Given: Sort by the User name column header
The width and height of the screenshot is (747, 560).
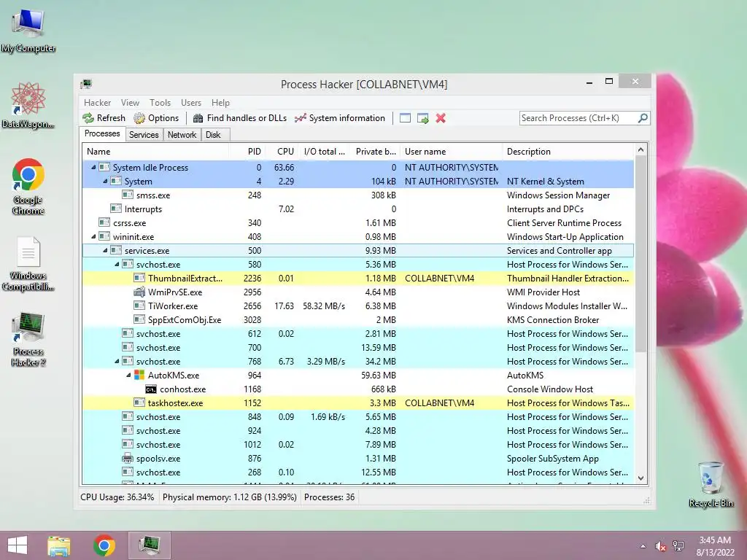Looking at the screenshot, I should click(452, 152).
